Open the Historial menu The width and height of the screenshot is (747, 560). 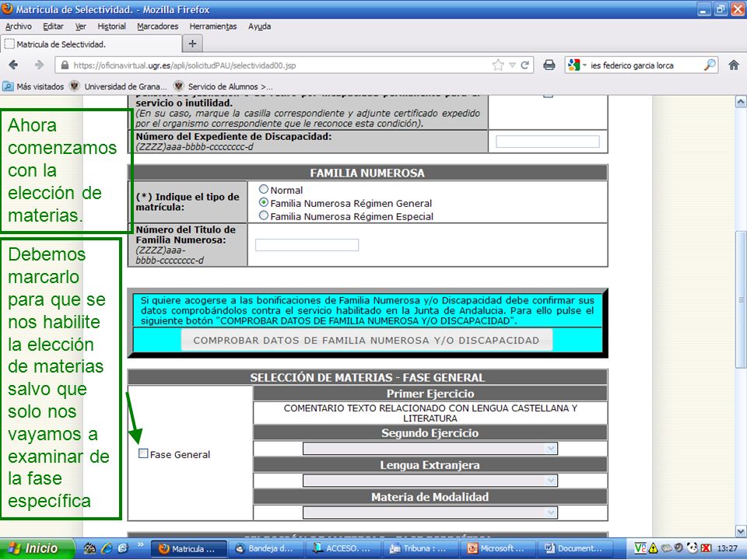click(111, 26)
